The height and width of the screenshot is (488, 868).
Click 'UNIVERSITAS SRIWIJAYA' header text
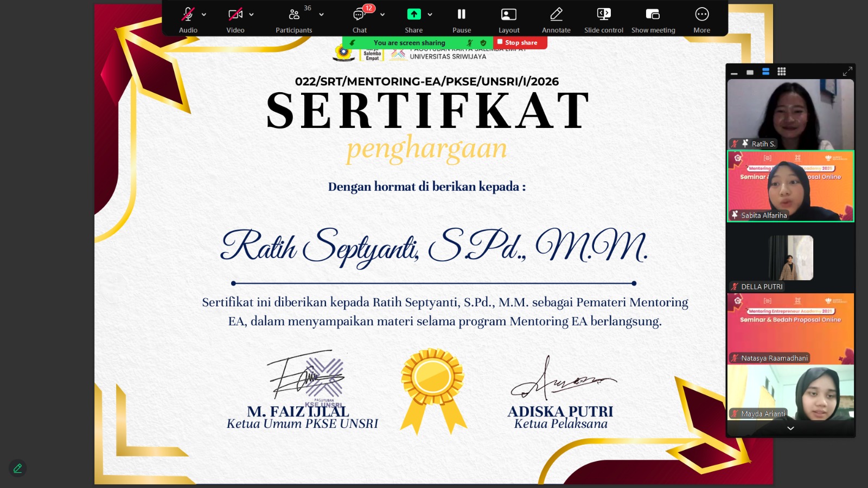(448, 56)
